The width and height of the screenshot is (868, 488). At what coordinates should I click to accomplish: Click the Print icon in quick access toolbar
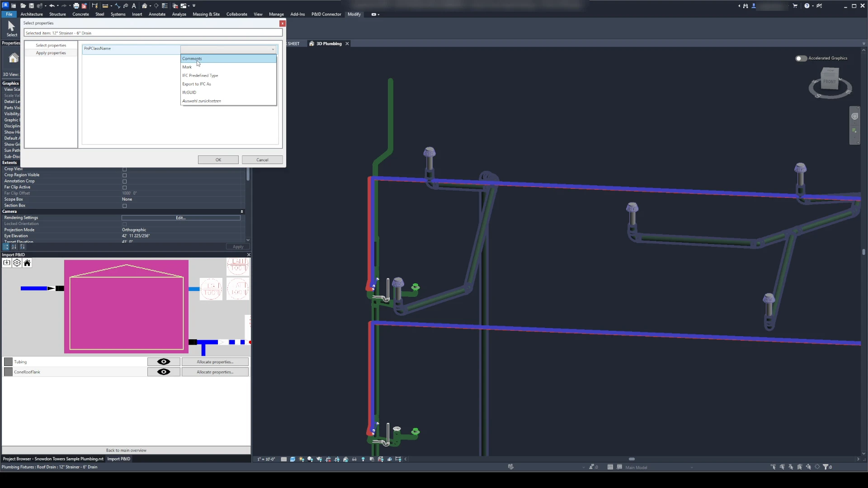pyautogui.click(x=76, y=6)
